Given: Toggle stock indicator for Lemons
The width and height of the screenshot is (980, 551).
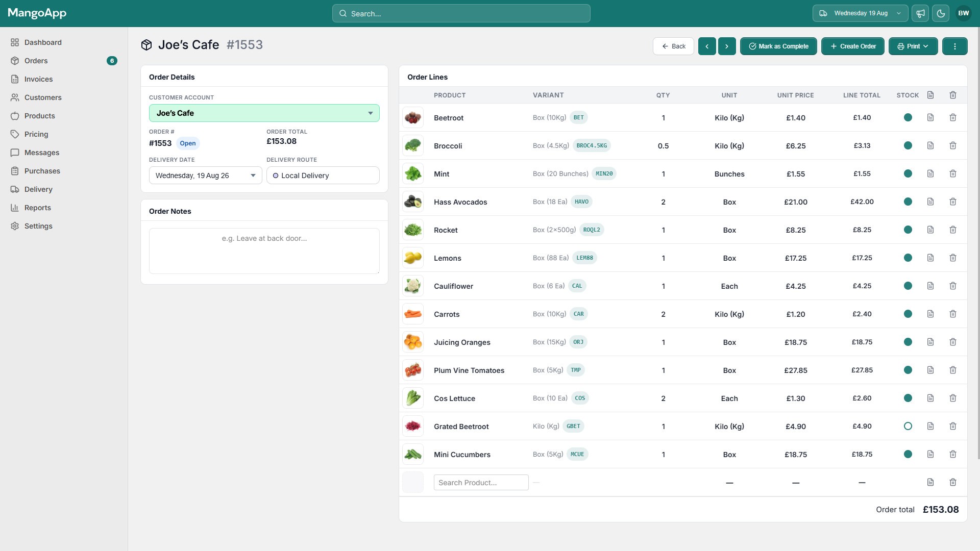Looking at the screenshot, I should [908, 258].
